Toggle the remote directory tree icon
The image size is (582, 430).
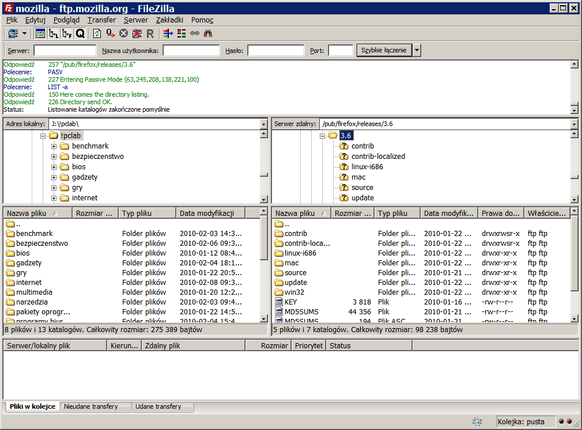click(x=67, y=34)
